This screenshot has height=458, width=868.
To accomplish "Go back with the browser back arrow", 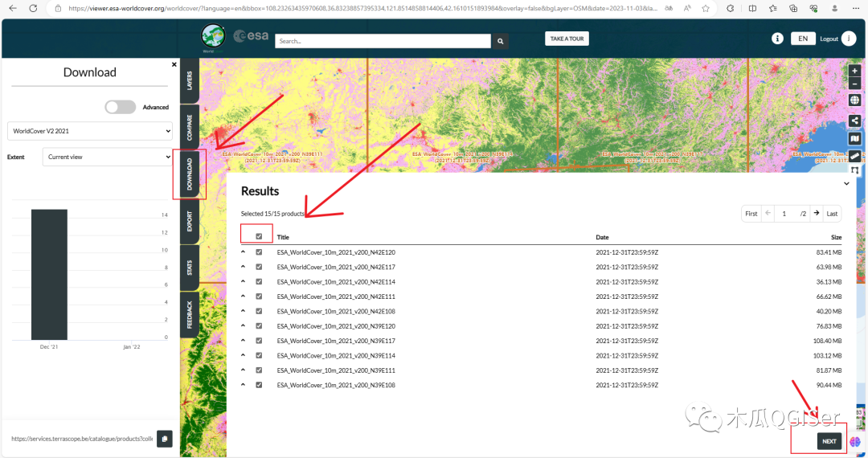I will pos(13,8).
